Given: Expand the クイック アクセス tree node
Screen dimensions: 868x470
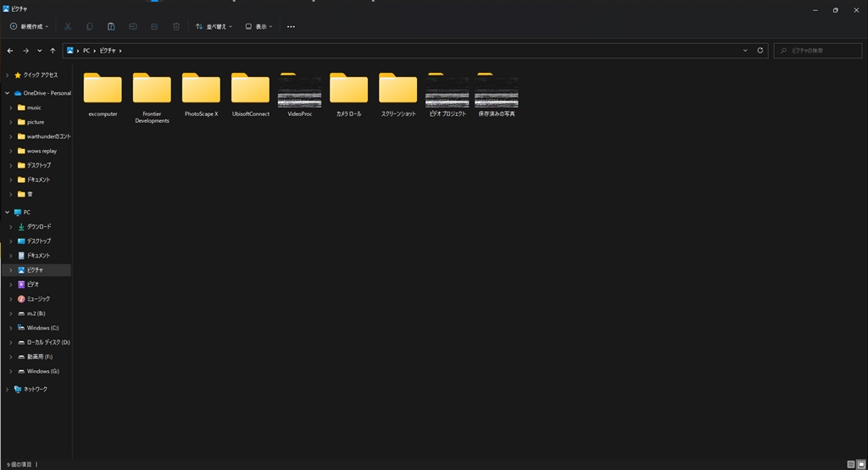Looking at the screenshot, I should [x=7, y=75].
